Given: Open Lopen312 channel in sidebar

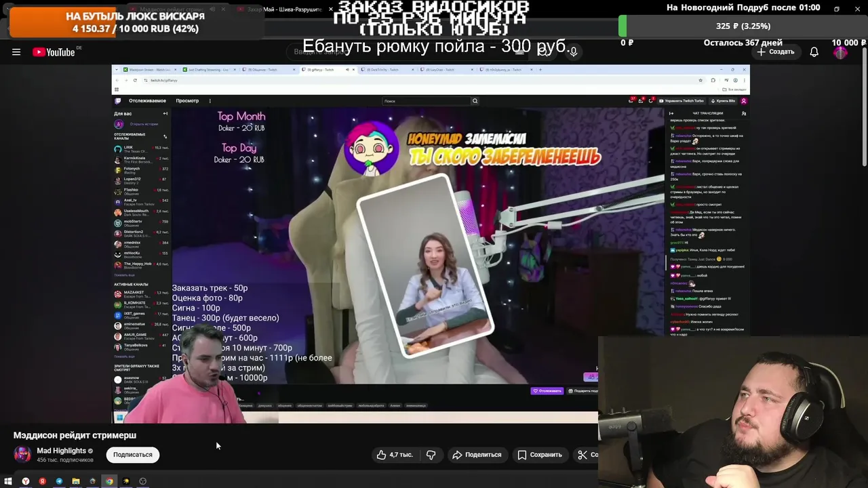Looking at the screenshot, I should pyautogui.click(x=141, y=181).
